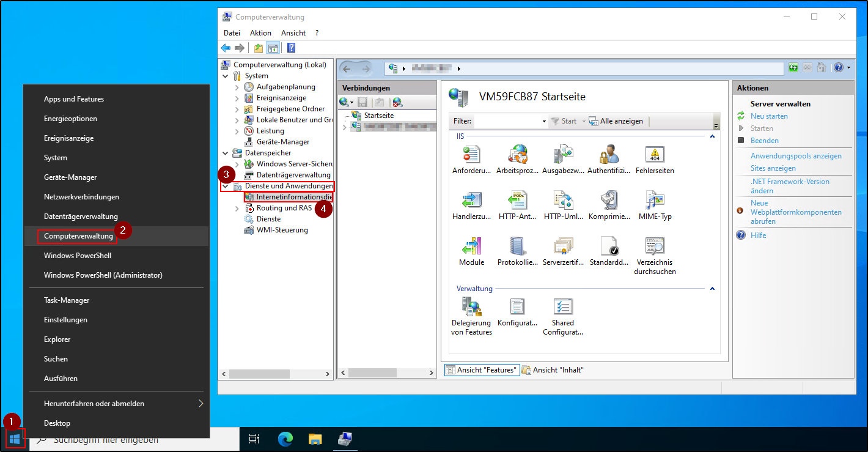
Task: Expand the Routing und RAS tree node
Action: click(x=237, y=207)
